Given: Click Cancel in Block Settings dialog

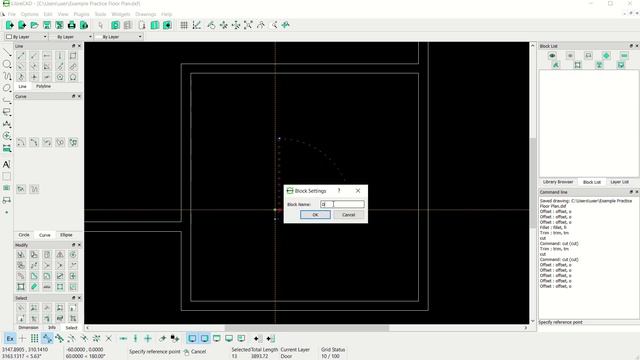Looking at the screenshot, I should (x=349, y=215).
